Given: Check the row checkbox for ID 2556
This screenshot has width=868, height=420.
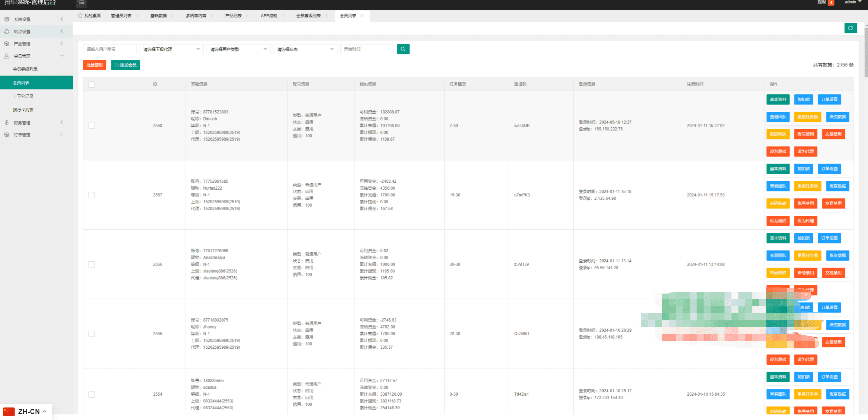Looking at the screenshot, I should point(92,264).
